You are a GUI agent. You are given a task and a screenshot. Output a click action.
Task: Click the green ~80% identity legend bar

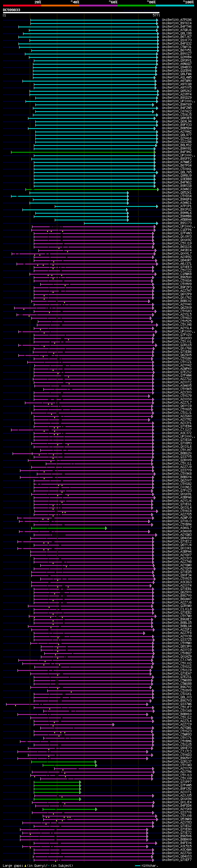pyautogui.click(x=137, y=6)
